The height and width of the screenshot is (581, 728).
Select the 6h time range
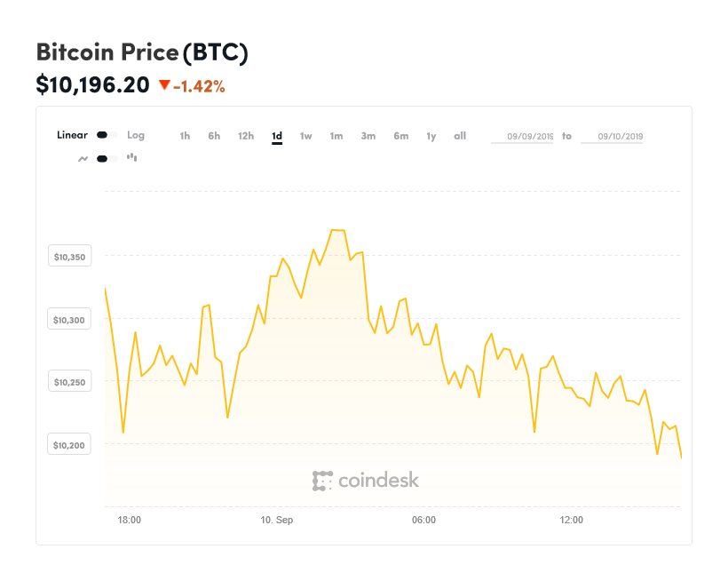click(x=214, y=136)
